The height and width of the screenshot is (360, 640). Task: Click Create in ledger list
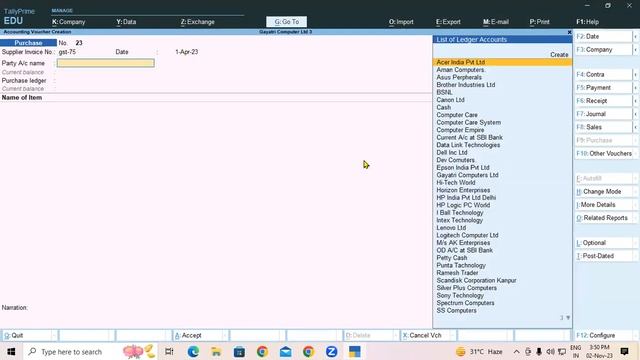pos(559,55)
